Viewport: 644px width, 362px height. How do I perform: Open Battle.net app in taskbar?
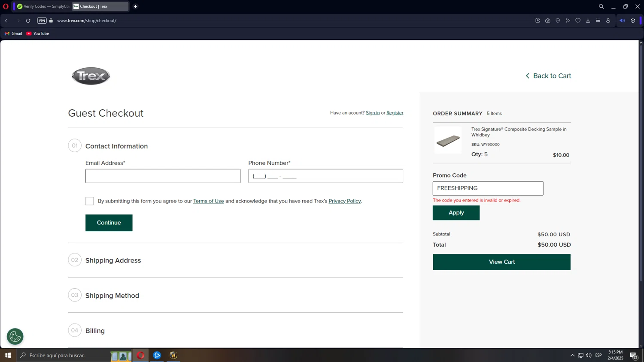click(157, 355)
